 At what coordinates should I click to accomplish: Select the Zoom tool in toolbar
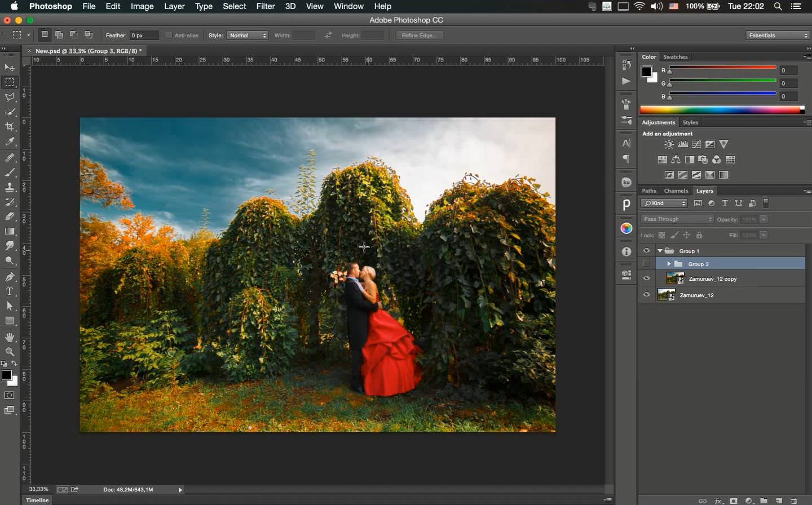[10, 352]
